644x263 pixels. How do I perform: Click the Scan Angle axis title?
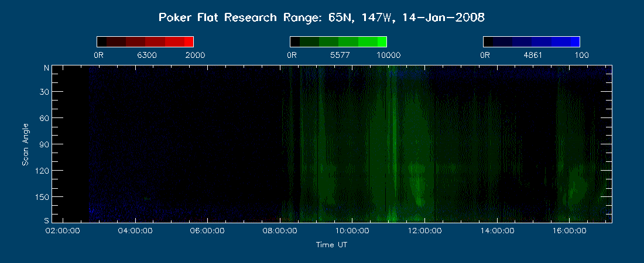[x=25, y=144]
